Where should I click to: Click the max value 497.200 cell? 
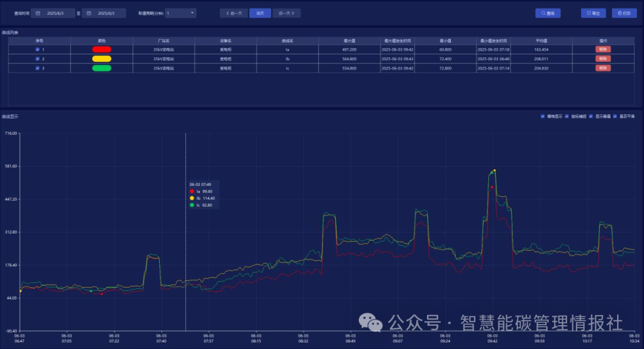349,49
